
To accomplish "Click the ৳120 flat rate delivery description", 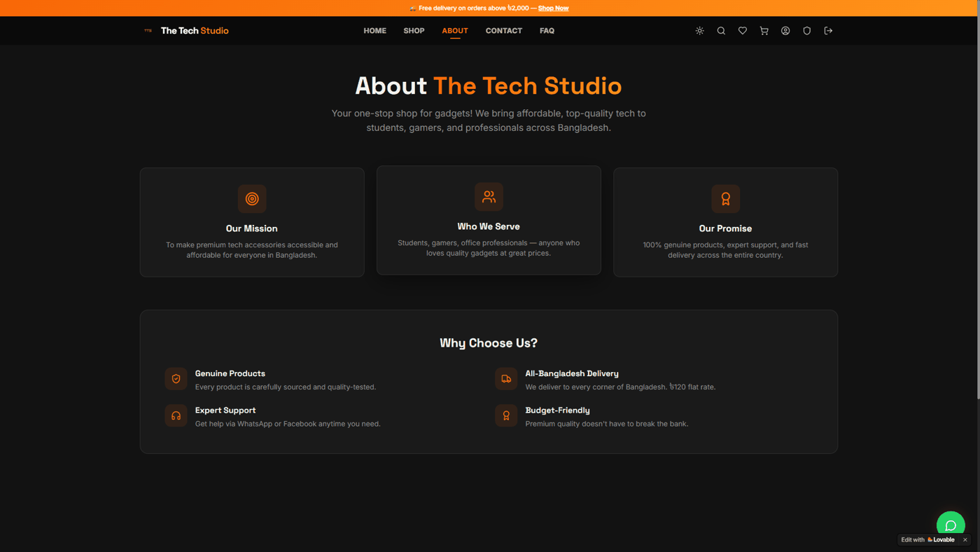I will pos(620,387).
